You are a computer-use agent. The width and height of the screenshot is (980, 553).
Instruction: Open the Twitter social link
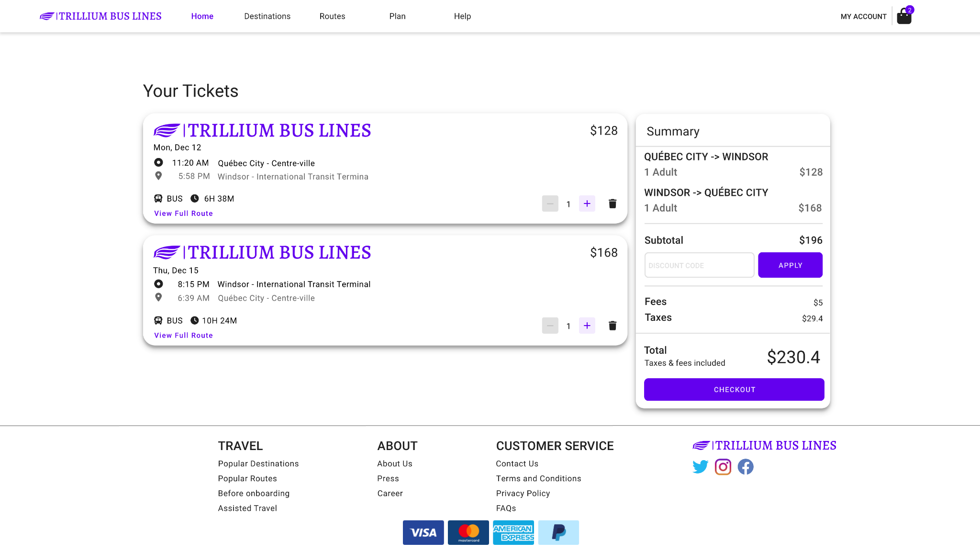point(700,466)
